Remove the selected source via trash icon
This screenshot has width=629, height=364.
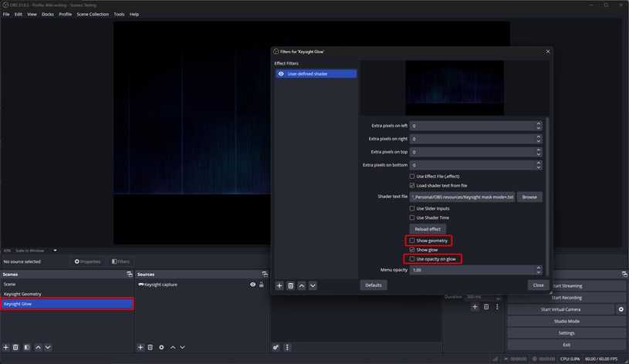coord(150,347)
